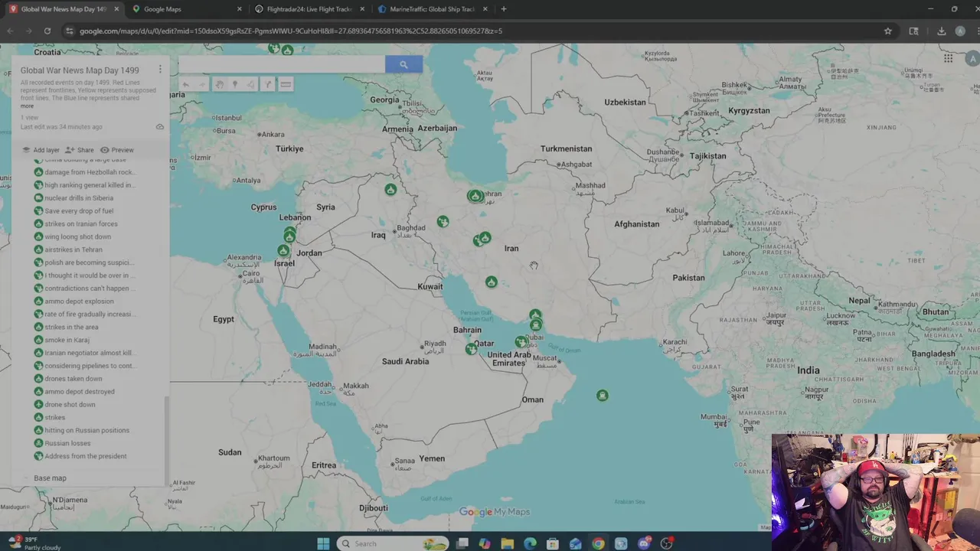Click the green marker in the Arabian Sea
980x551 pixels.
(x=603, y=395)
